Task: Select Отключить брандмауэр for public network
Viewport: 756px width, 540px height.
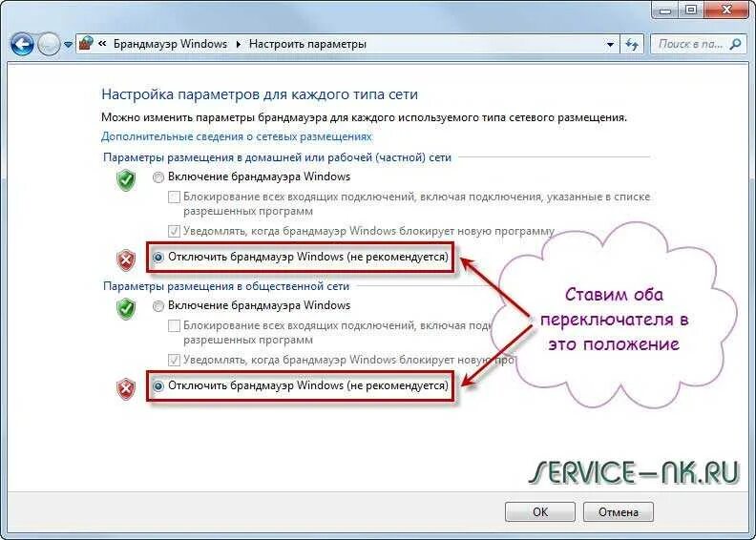Action: [158, 385]
